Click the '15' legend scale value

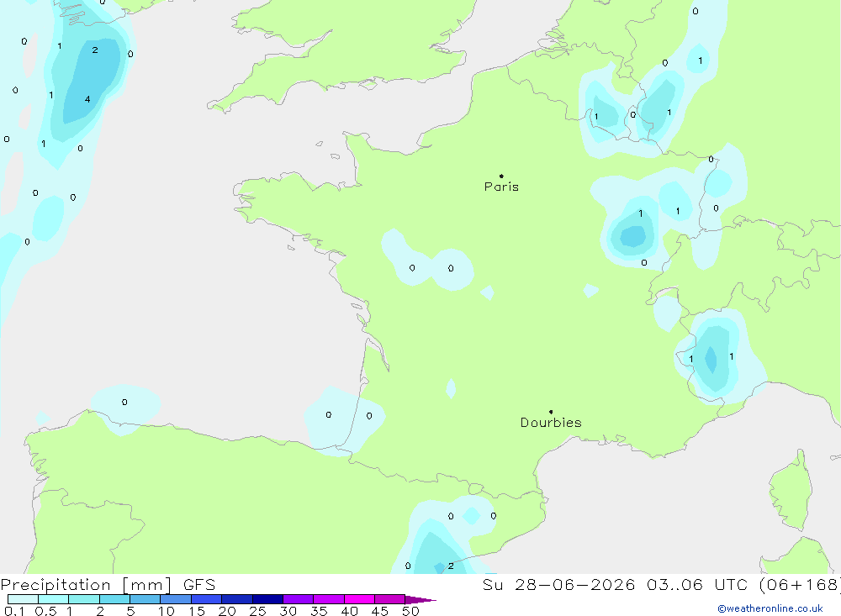(197, 611)
